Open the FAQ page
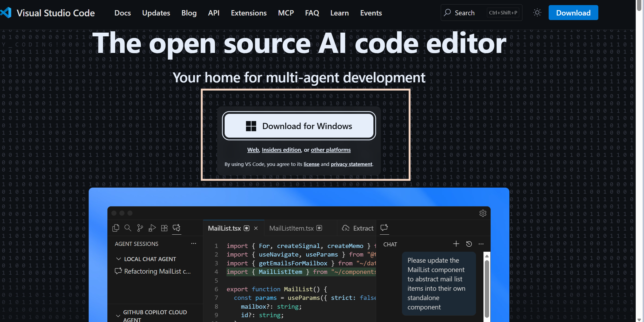644x322 pixels. click(x=312, y=13)
